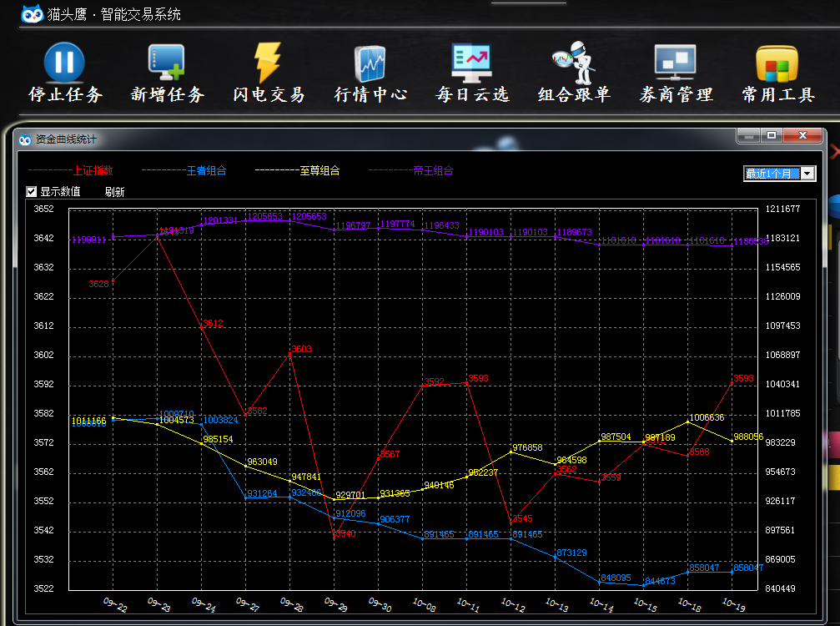Click the 刷新 refresh button
The height and width of the screenshot is (626, 840).
(x=115, y=192)
